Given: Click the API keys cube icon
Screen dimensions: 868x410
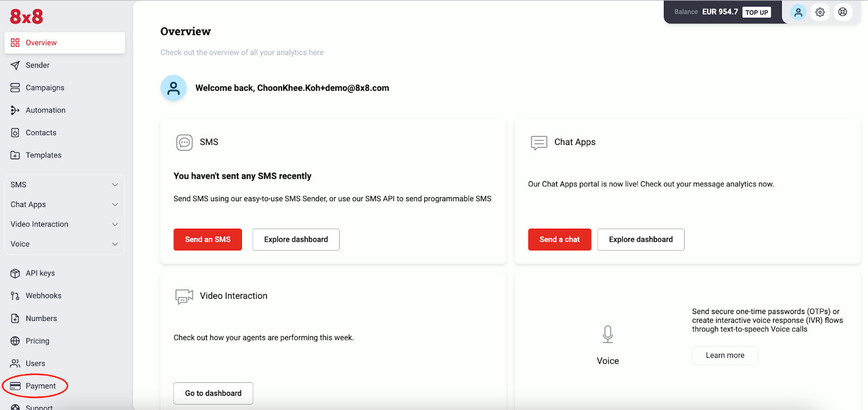Looking at the screenshot, I should click(x=15, y=273).
